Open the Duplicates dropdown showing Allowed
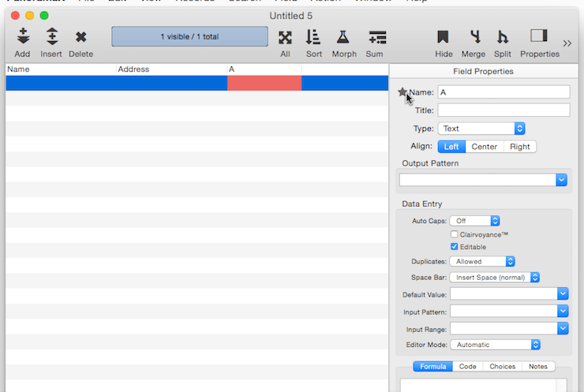This screenshot has height=392, width=584. tap(482, 261)
